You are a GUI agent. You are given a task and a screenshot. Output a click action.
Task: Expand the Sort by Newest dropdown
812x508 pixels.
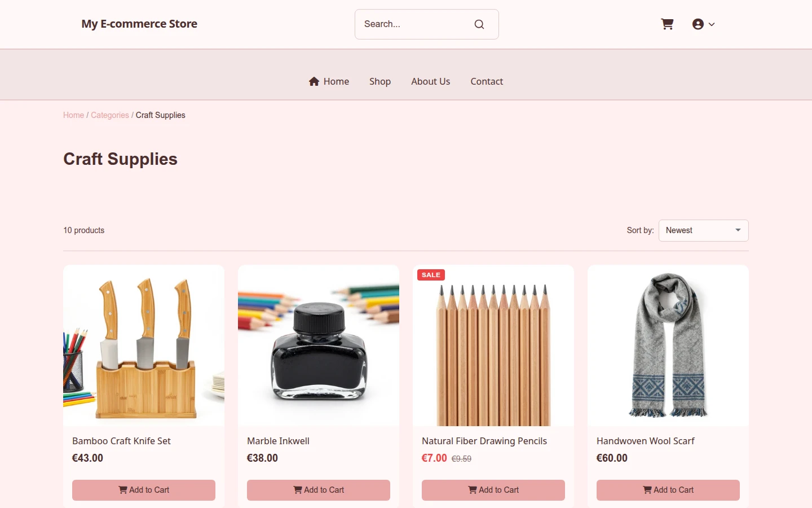(704, 230)
